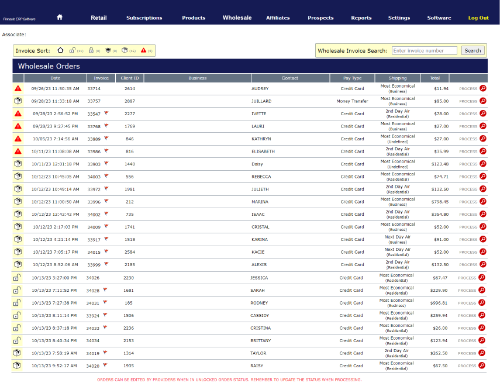The height and width of the screenshot is (388, 500).
Task: Click the unlocked padlock on RODNEY's order
Action: (17, 303)
